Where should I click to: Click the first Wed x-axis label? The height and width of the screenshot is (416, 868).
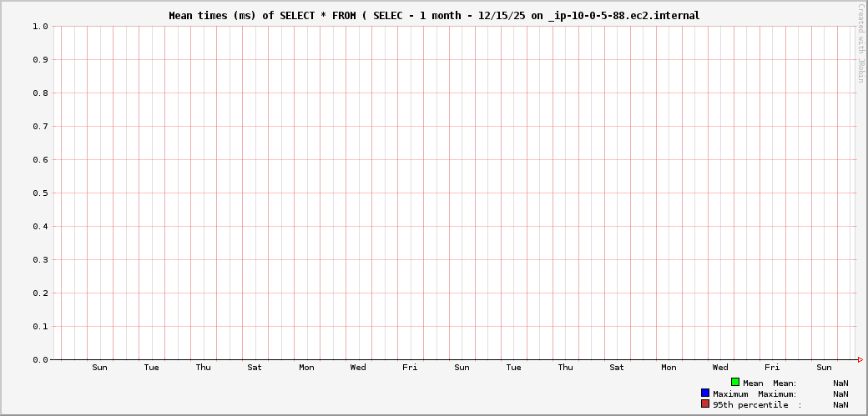coord(358,368)
